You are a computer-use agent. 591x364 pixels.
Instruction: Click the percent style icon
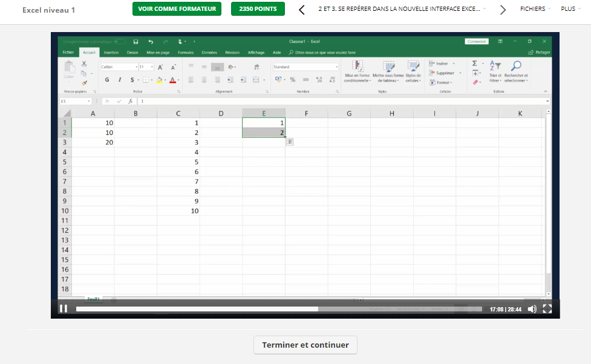(293, 79)
